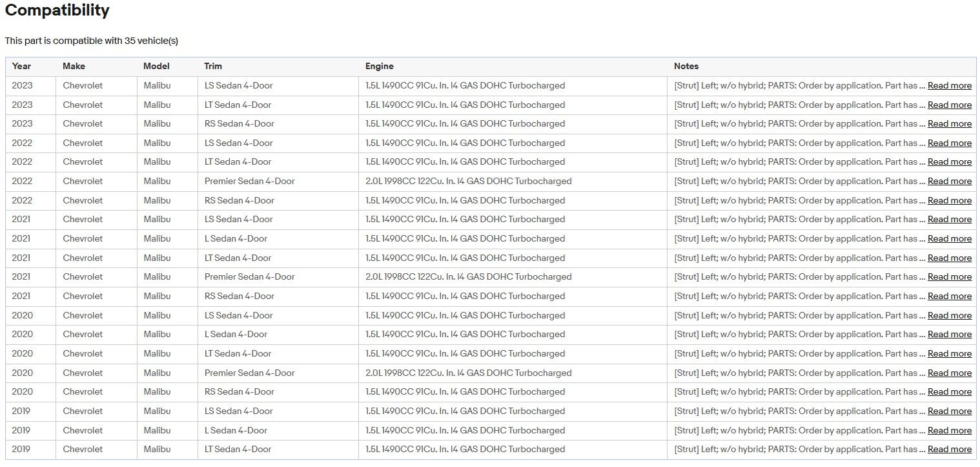Select the Notes column header
980x467 pixels.
(686, 66)
